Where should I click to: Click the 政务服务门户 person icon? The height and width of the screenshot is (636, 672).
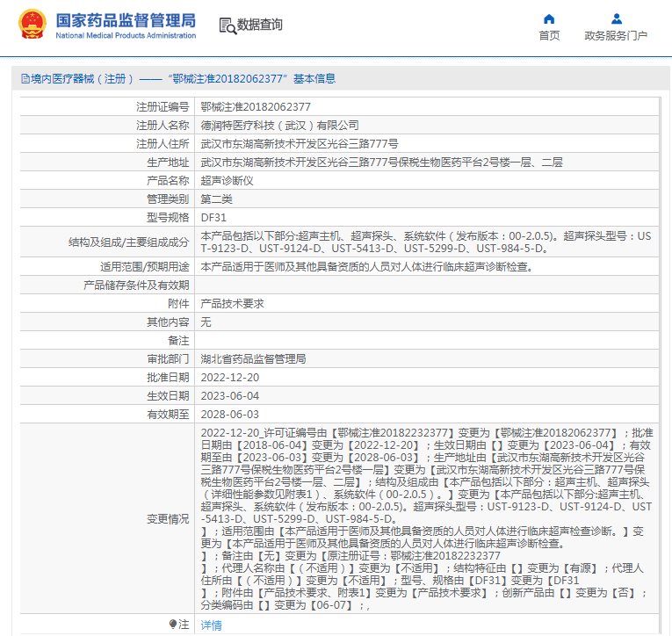point(616,18)
